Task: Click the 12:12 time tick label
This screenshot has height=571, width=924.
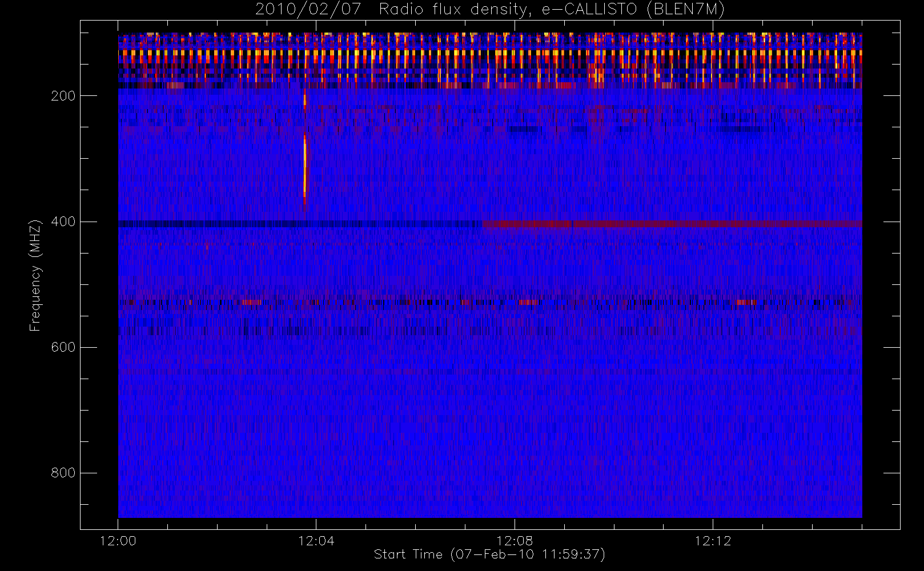Action: click(x=713, y=541)
